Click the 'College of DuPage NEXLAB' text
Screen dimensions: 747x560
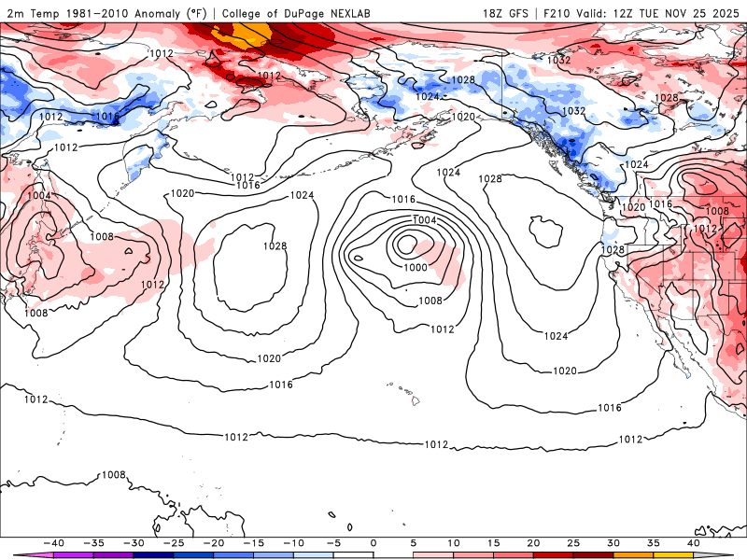[x=296, y=13]
